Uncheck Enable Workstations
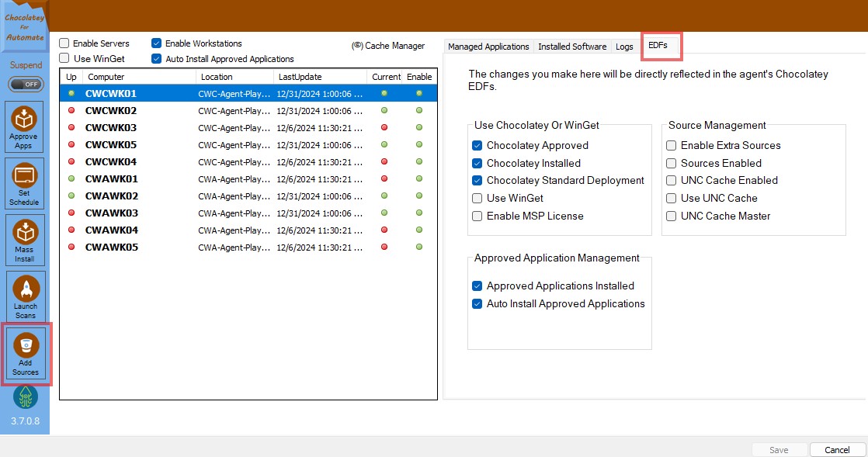The height and width of the screenshot is (457, 868). click(x=156, y=43)
